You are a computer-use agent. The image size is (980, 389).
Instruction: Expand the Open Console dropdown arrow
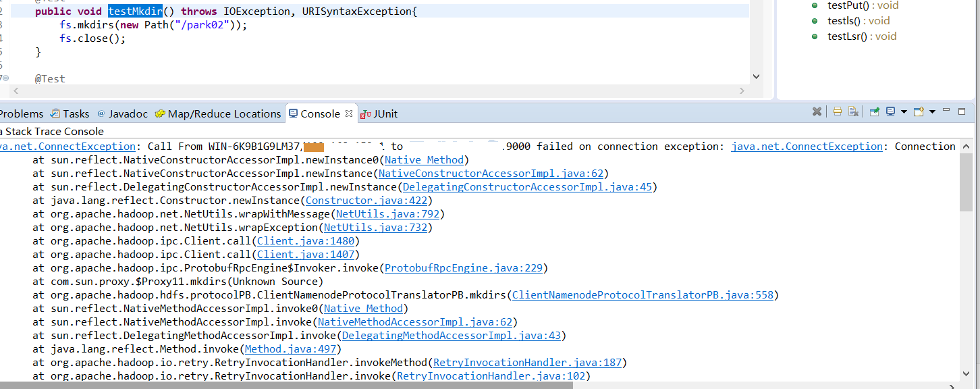click(932, 112)
